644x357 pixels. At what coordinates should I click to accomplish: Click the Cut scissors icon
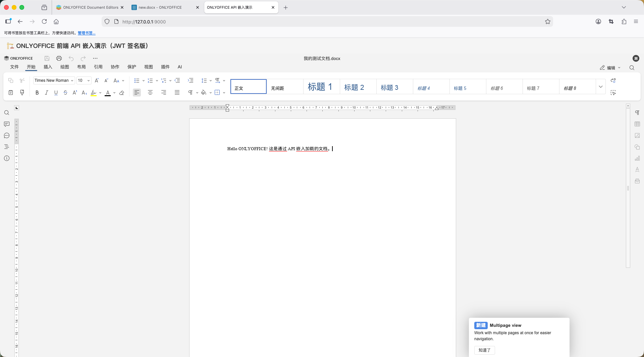point(22,80)
